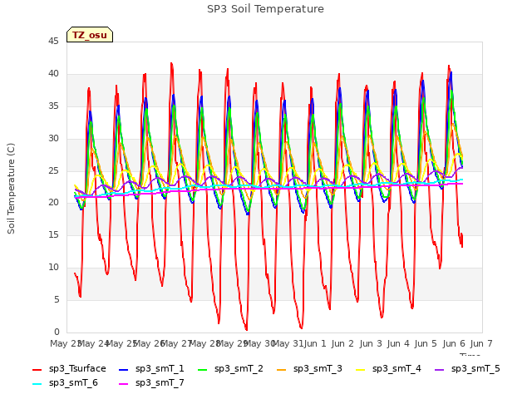This screenshot has width=532, height=399.
Task: Click the Jun 3 x-axis date label
Action: pyautogui.click(x=371, y=343)
